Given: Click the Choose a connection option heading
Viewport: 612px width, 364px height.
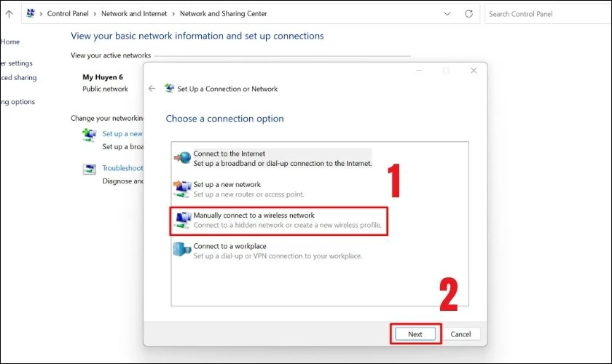Looking at the screenshot, I should click(225, 119).
